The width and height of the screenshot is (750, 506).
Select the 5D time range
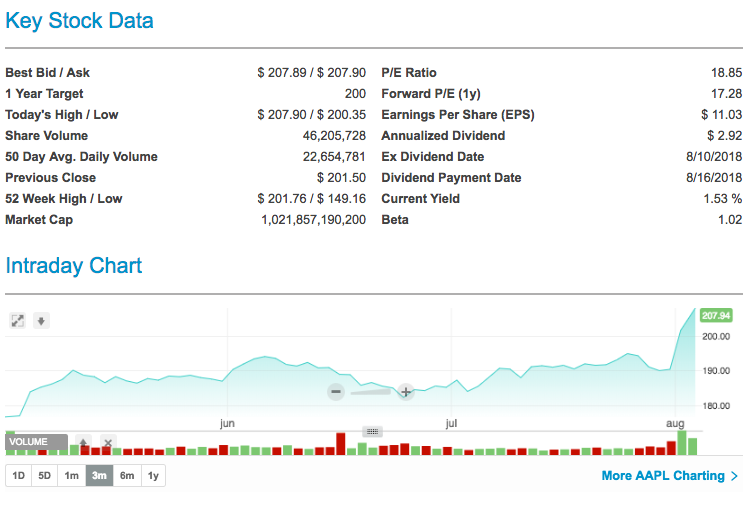coord(44,475)
